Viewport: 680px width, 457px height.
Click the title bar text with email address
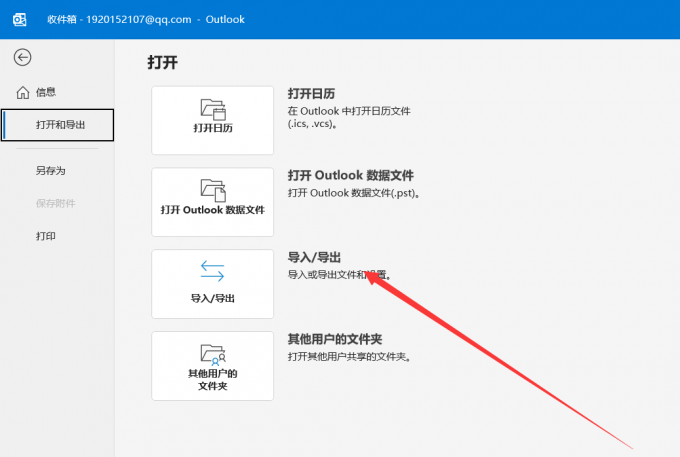coord(146,20)
